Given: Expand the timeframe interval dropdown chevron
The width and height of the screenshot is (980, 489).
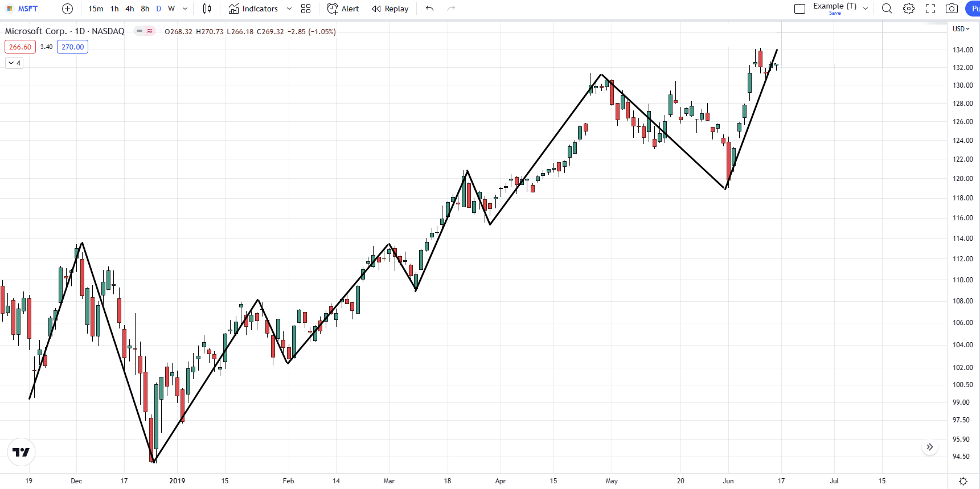Looking at the screenshot, I should coord(185,9).
